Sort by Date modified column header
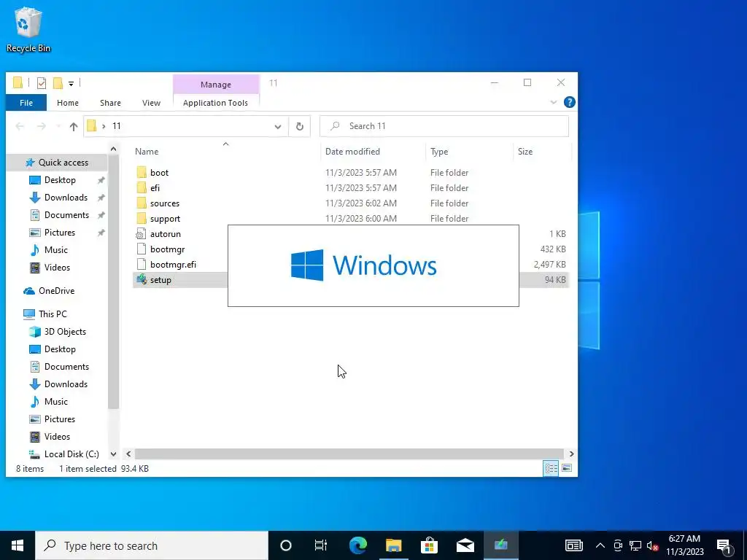Screen dimensions: 747x560 352,152
